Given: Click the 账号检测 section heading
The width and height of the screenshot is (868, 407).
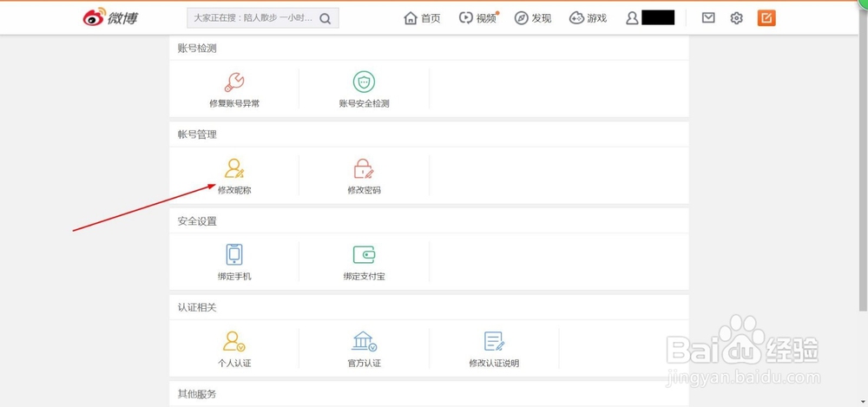Looking at the screenshot, I should point(197,49).
